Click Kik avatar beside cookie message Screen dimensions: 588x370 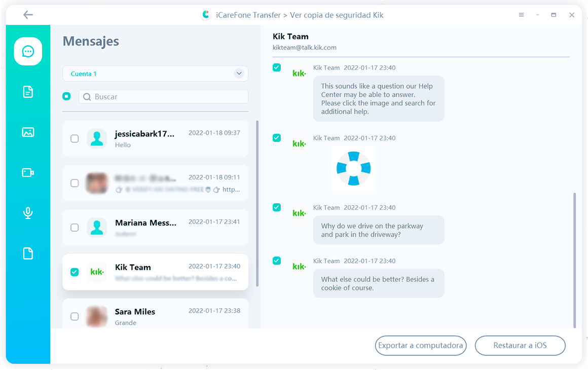coord(299,267)
